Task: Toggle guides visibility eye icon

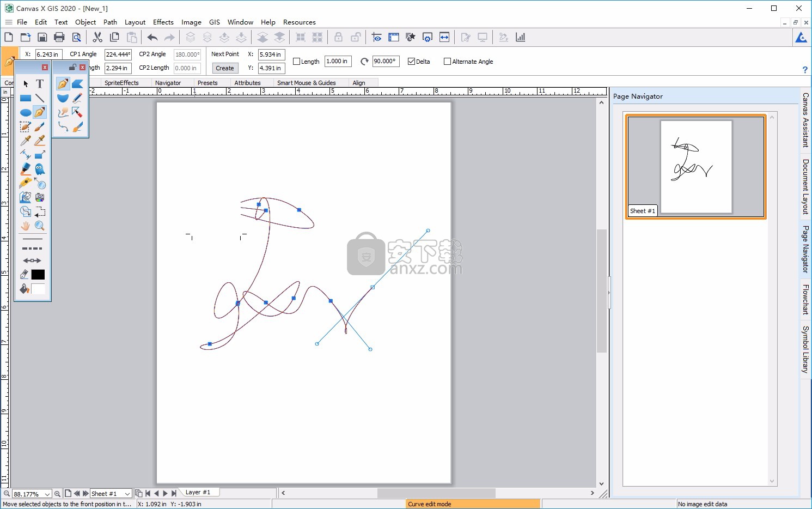Action: [x=376, y=37]
